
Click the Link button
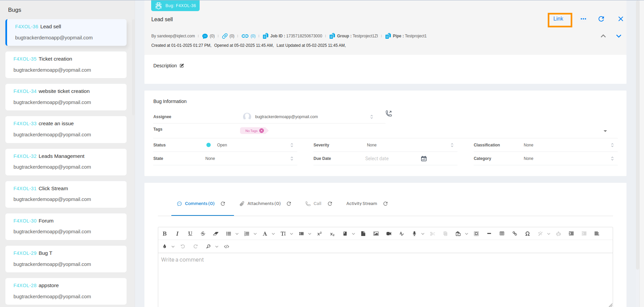[x=558, y=19]
